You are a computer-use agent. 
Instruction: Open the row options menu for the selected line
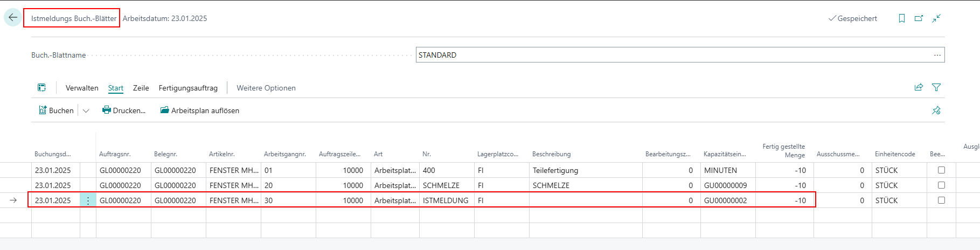88,200
